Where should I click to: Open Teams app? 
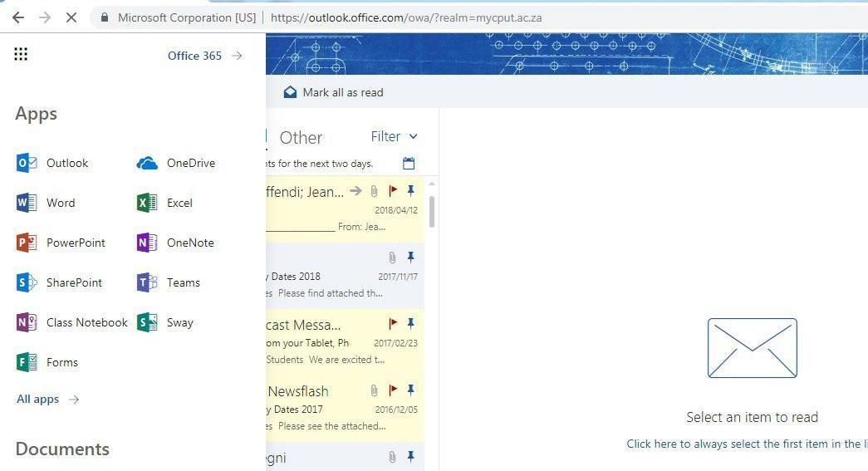tap(169, 282)
